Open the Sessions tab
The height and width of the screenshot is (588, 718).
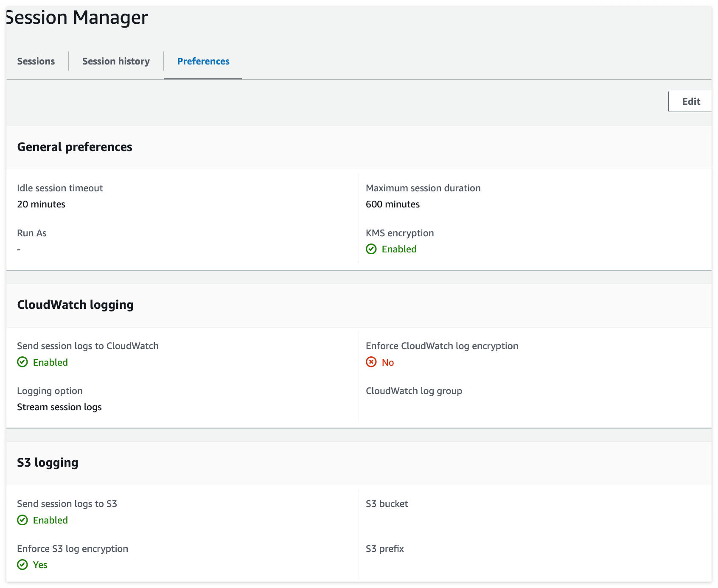(x=36, y=62)
